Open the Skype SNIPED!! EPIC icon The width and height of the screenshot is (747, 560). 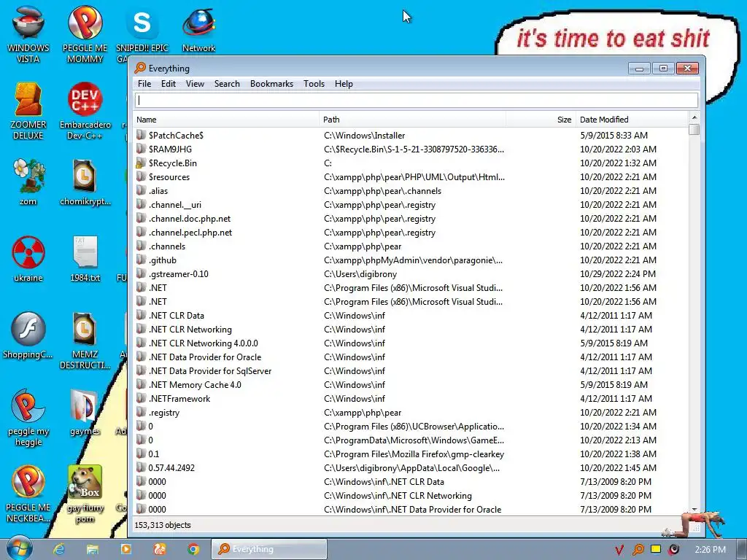[x=142, y=34]
